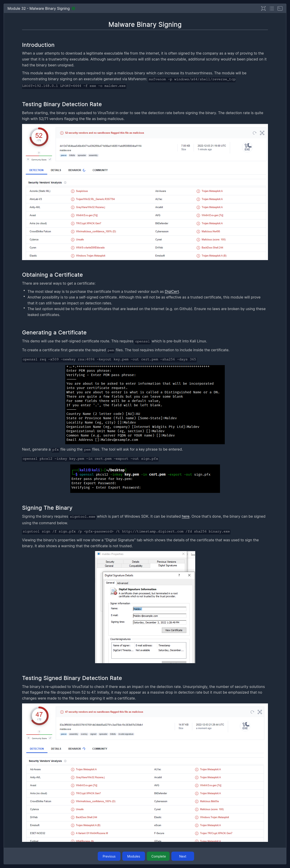Click the info icon beside Security Vendors' Analysis, 52/71 screenshot
Image resolution: width=290 pixels, height=868 pixels.
[65, 183]
